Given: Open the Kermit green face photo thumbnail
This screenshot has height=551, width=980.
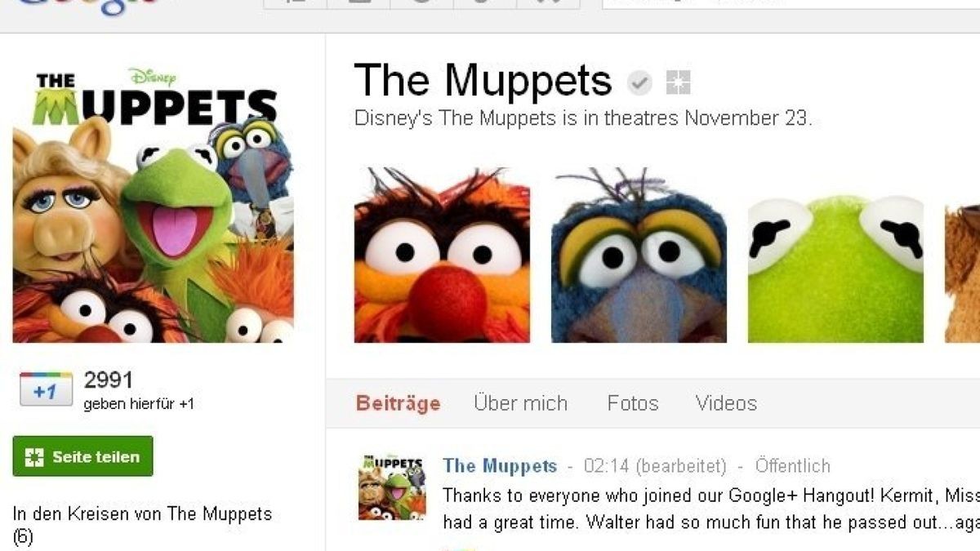Looking at the screenshot, I should [835, 255].
